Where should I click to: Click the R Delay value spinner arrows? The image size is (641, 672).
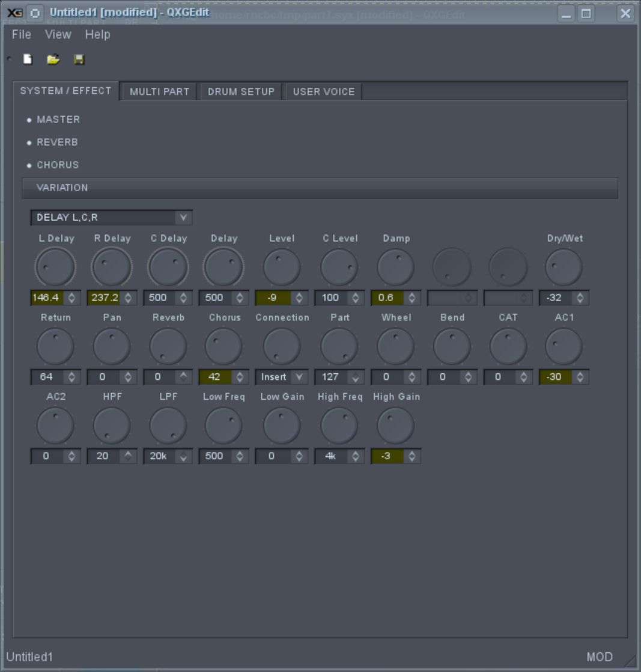click(128, 298)
